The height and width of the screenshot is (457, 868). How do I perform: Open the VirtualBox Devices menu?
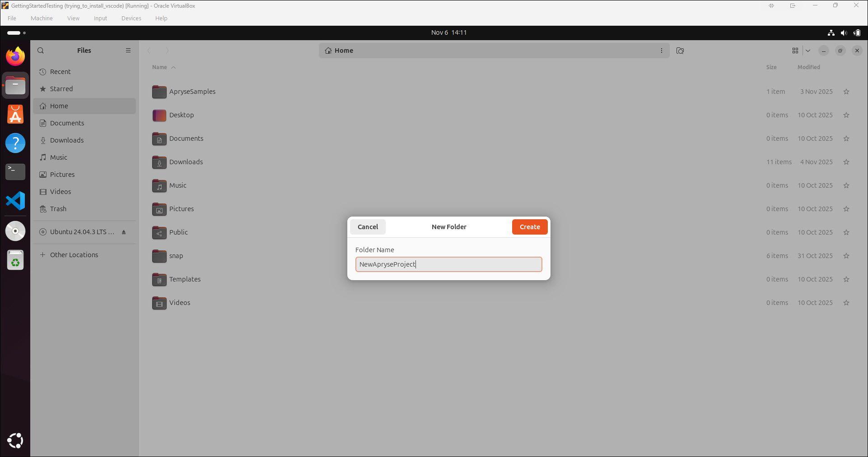[x=131, y=18]
